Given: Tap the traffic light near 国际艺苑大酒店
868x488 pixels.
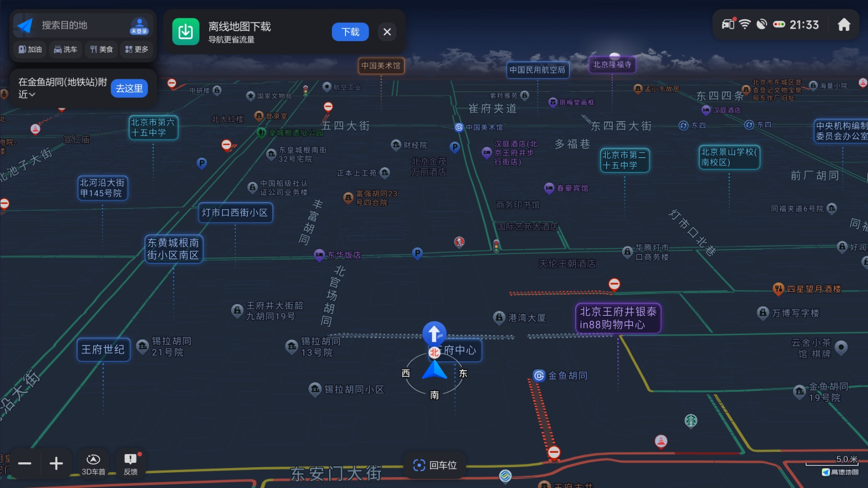Looking at the screenshot, I should (x=496, y=246).
